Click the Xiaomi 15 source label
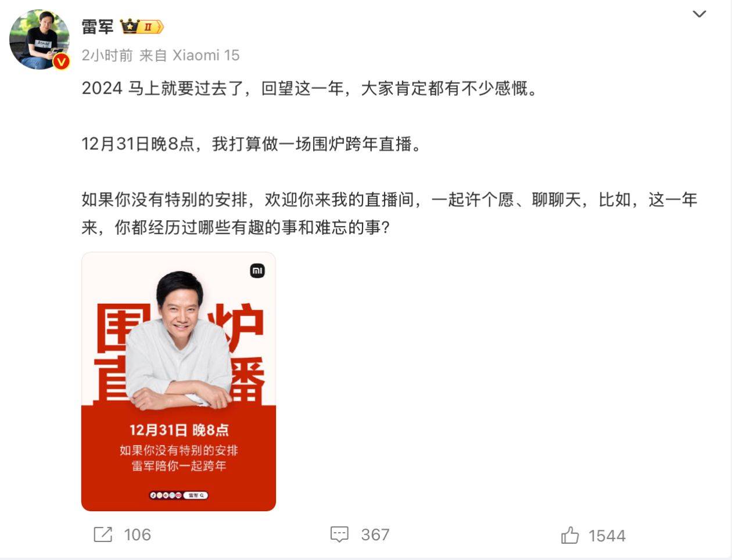Viewport: 732px width, 560px height. pos(206,55)
